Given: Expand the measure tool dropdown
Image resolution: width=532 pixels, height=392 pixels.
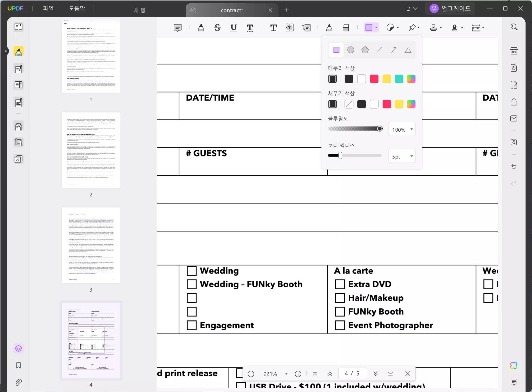Looking at the screenshot, I should 483,27.
